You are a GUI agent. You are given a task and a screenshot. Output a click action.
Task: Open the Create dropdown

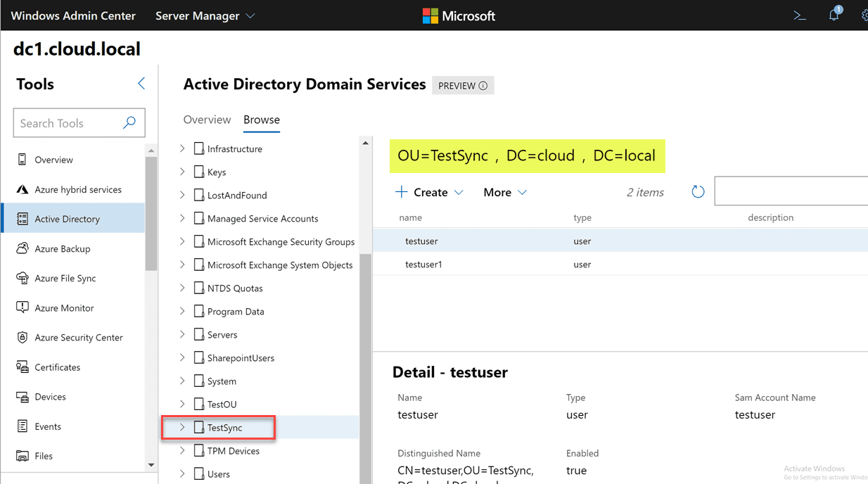(429, 191)
